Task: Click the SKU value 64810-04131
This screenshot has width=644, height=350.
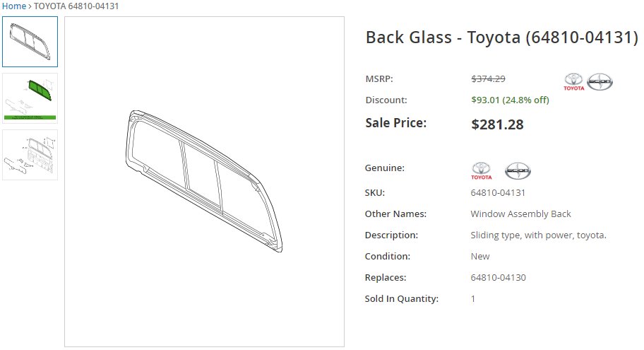Action: coord(498,192)
